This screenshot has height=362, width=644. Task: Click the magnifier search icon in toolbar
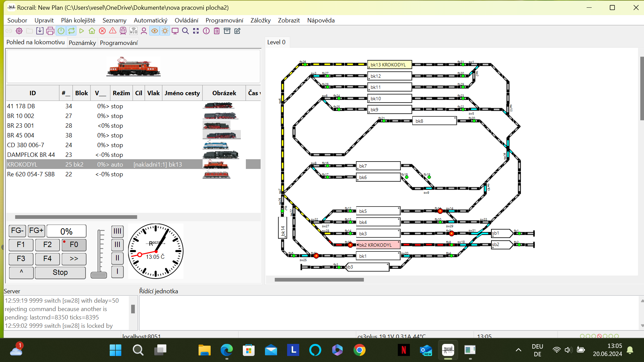pyautogui.click(x=185, y=31)
